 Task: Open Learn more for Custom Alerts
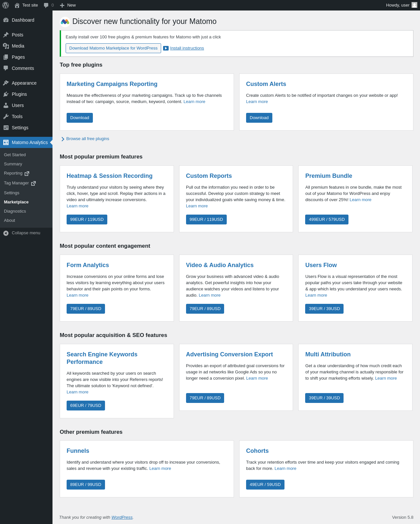[x=257, y=102]
